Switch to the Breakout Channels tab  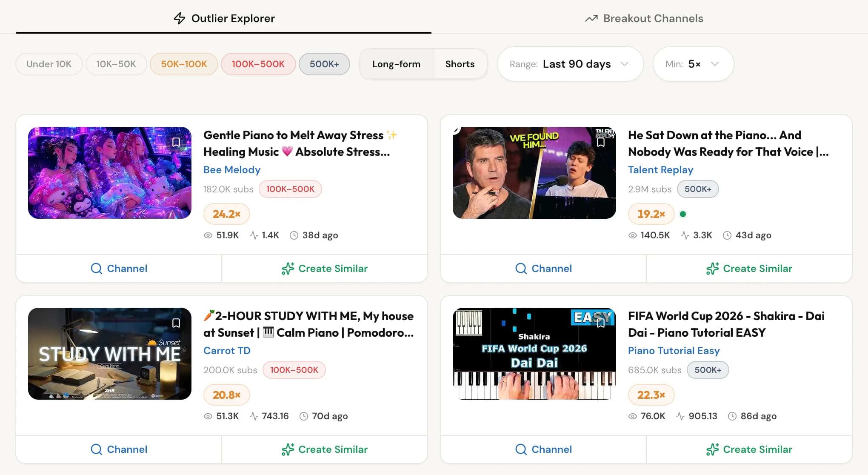click(644, 18)
